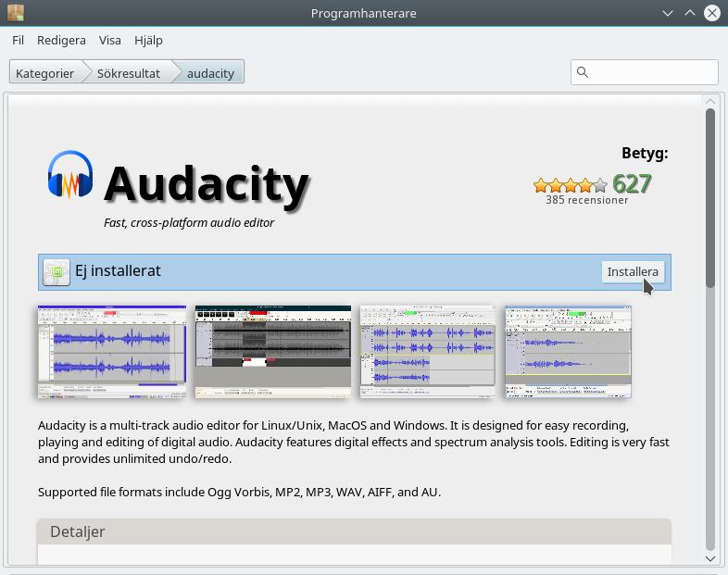Viewport: 728px width, 575px height.
Task: Open the Hjälp menu
Action: [x=148, y=41]
